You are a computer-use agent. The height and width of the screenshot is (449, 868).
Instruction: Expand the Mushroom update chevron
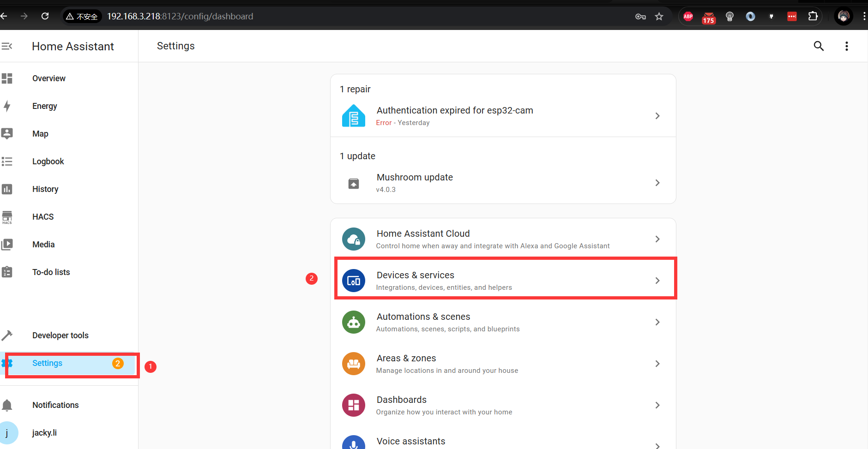point(657,183)
